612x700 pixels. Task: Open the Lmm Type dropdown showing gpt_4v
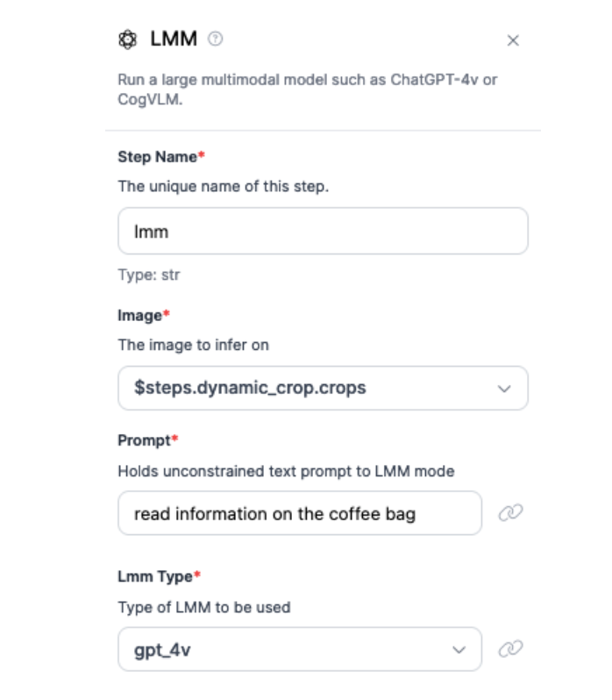point(289,649)
